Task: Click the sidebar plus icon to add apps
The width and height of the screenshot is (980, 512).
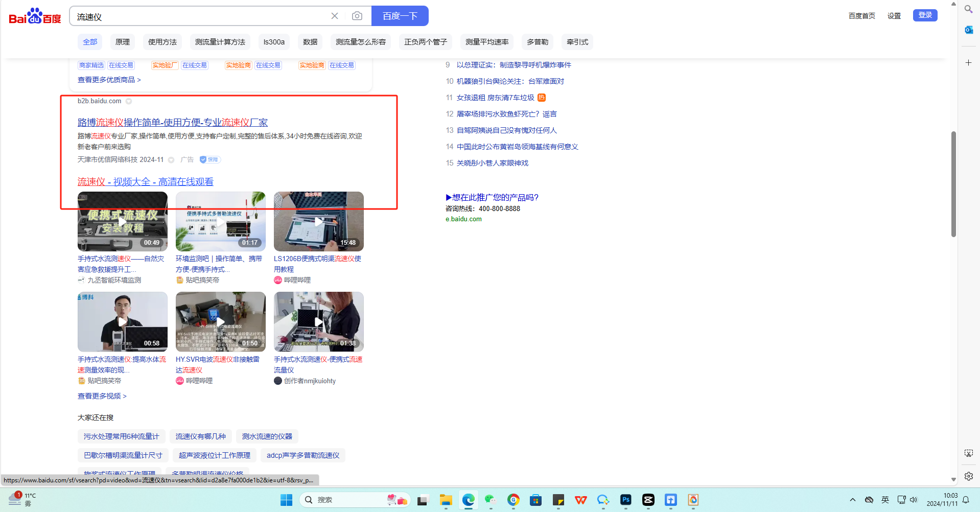Action: (x=968, y=63)
